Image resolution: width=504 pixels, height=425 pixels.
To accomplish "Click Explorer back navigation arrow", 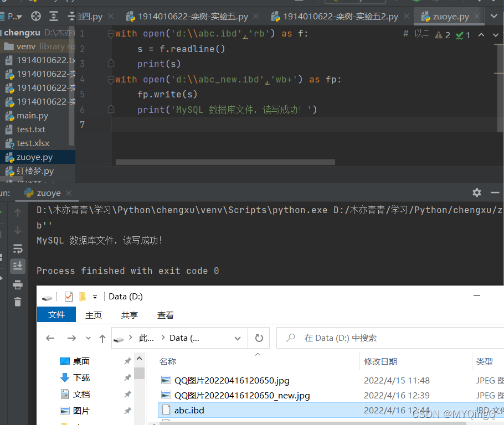I will point(50,338).
